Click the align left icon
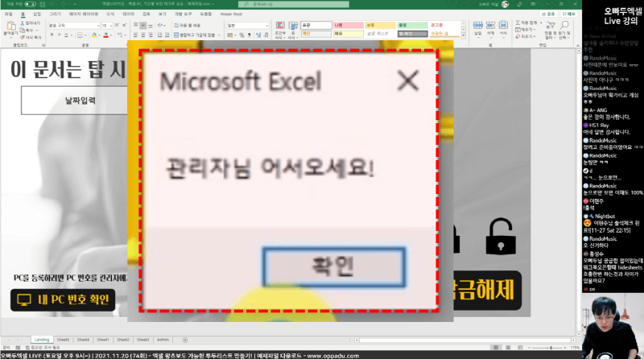Viewport: 644px width, 359px height. tap(137, 35)
